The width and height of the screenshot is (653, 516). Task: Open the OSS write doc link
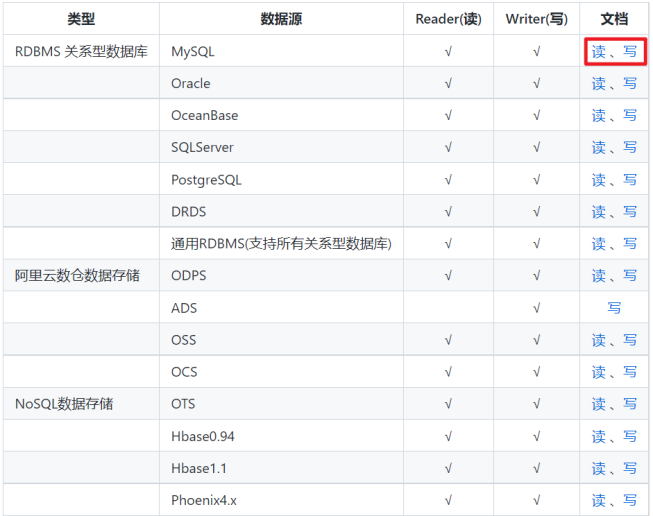click(x=630, y=340)
